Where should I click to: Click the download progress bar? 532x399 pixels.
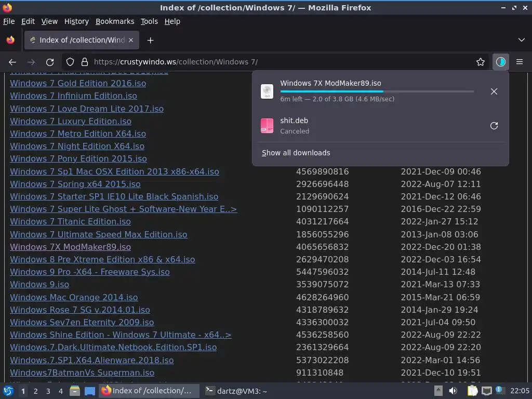(377, 91)
